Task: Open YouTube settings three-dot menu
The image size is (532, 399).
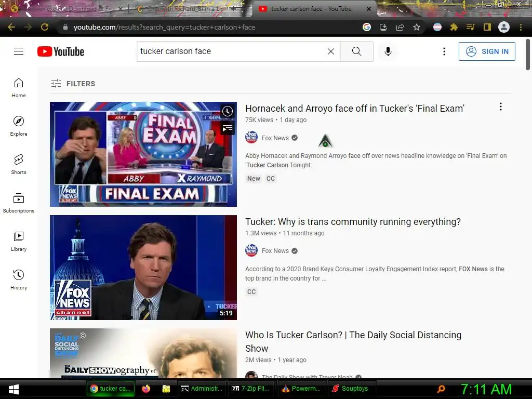Action: [444, 51]
